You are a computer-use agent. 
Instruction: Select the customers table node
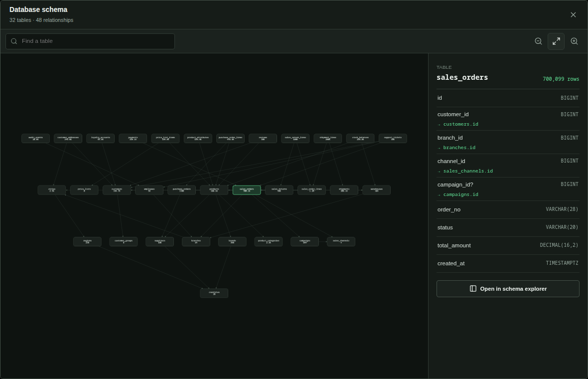pos(117,190)
